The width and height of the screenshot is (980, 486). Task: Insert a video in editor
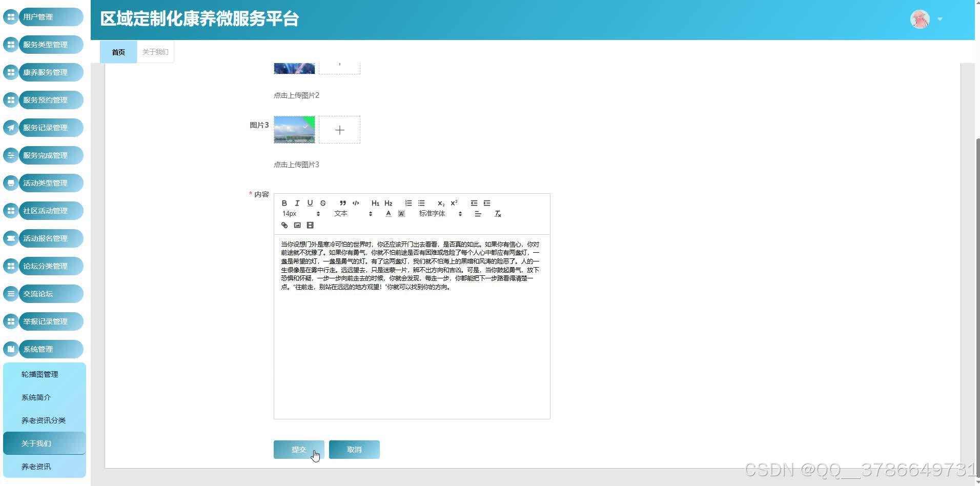click(310, 225)
